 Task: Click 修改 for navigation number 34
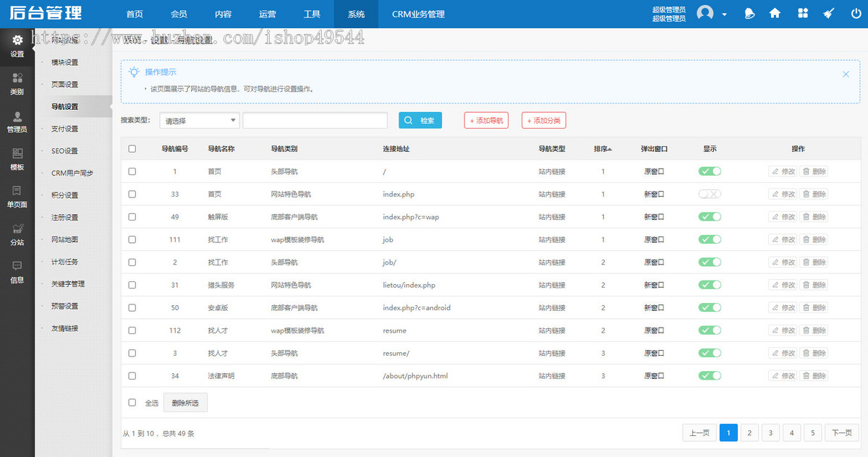pyautogui.click(x=783, y=376)
